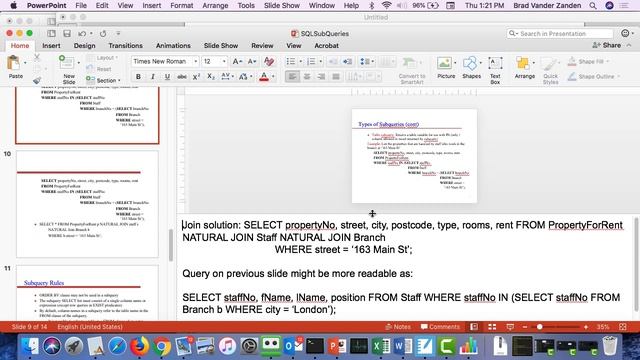Click the Search in Presentation field

pos(560,33)
